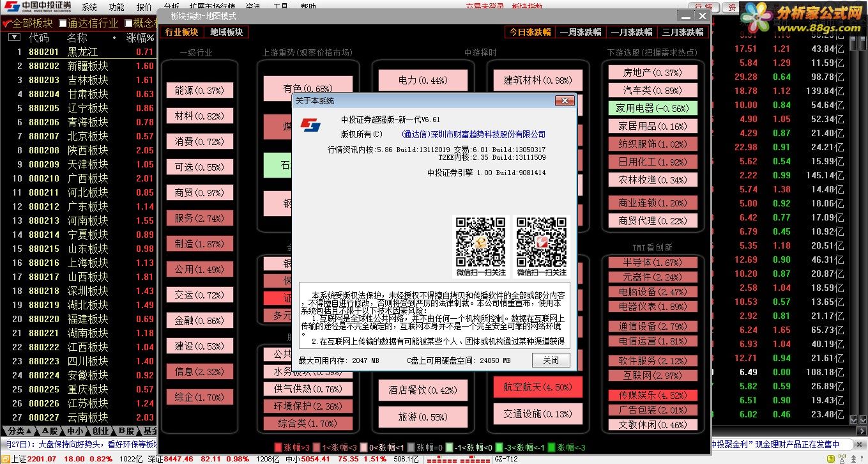The height and width of the screenshot is (464, 868).
Task: Select the 880216 上海板块 row
Action: (78, 263)
